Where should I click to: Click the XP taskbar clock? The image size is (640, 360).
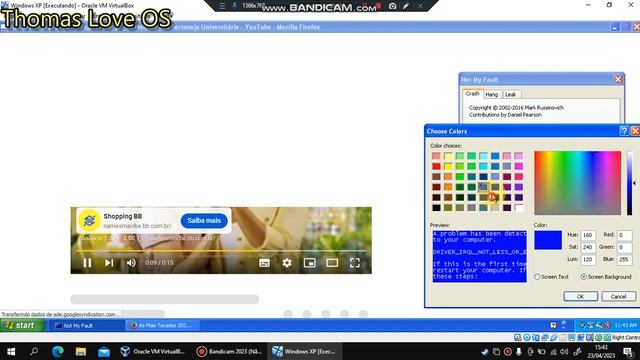pyautogui.click(x=625, y=325)
